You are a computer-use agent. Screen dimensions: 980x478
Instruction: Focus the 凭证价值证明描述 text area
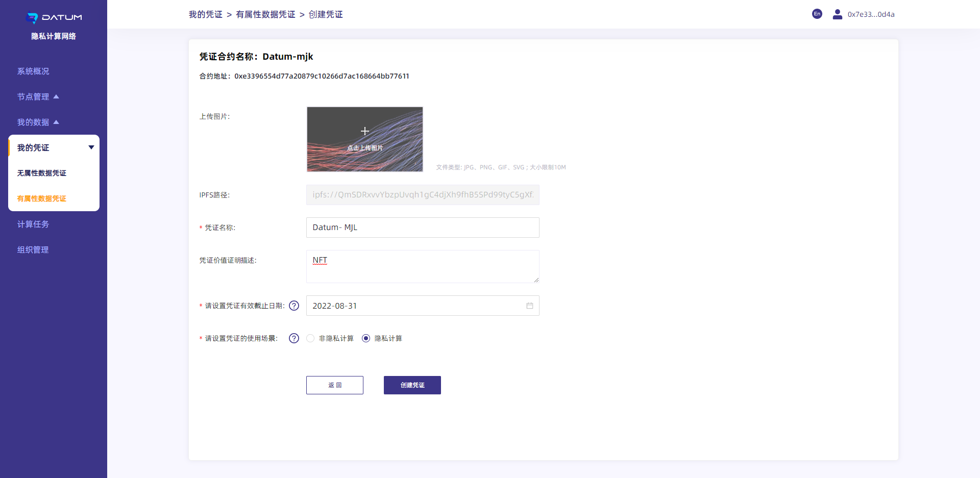tap(423, 266)
